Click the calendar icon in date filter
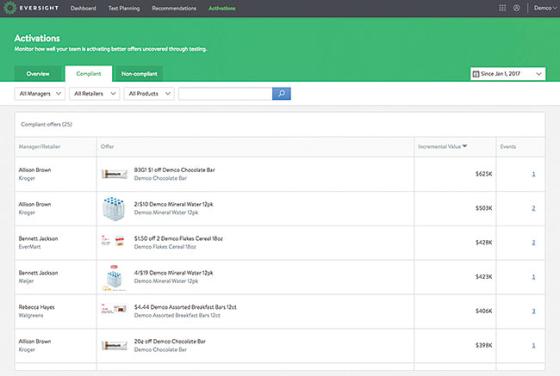This screenshot has width=560, height=376. tap(476, 74)
